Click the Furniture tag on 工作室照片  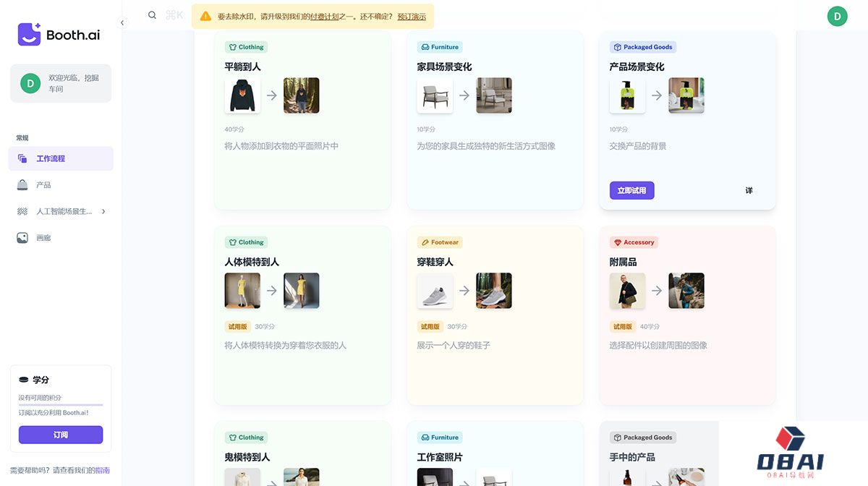[x=439, y=438]
